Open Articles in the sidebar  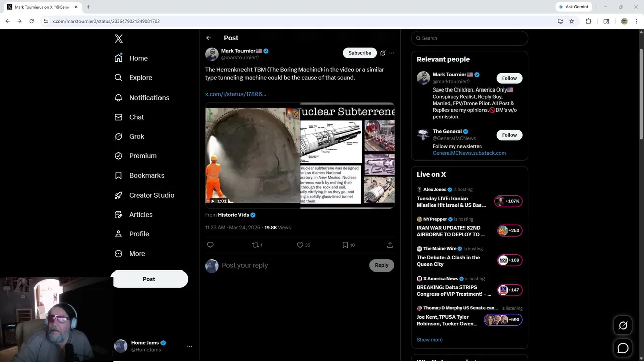[133, 214]
